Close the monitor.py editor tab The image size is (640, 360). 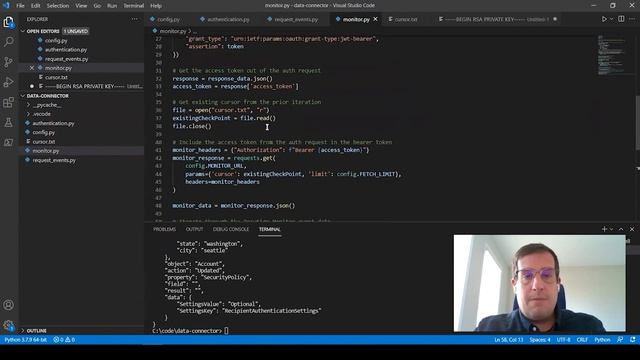376,19
